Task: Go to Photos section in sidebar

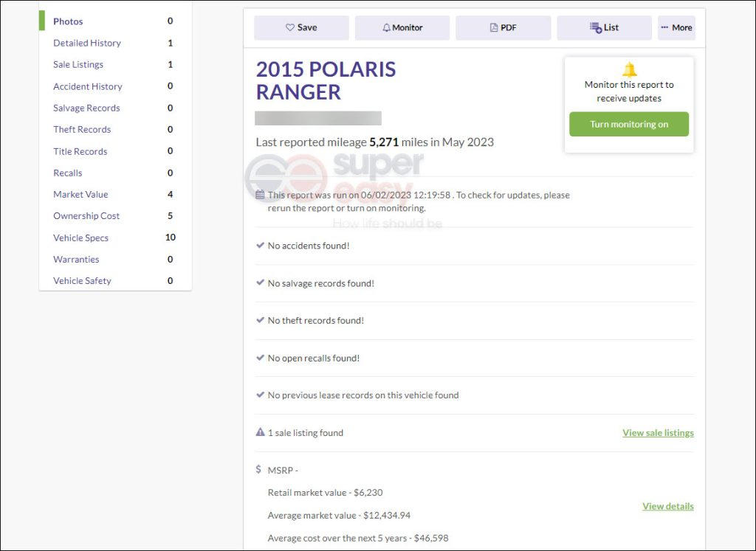Action: (68, 21)
